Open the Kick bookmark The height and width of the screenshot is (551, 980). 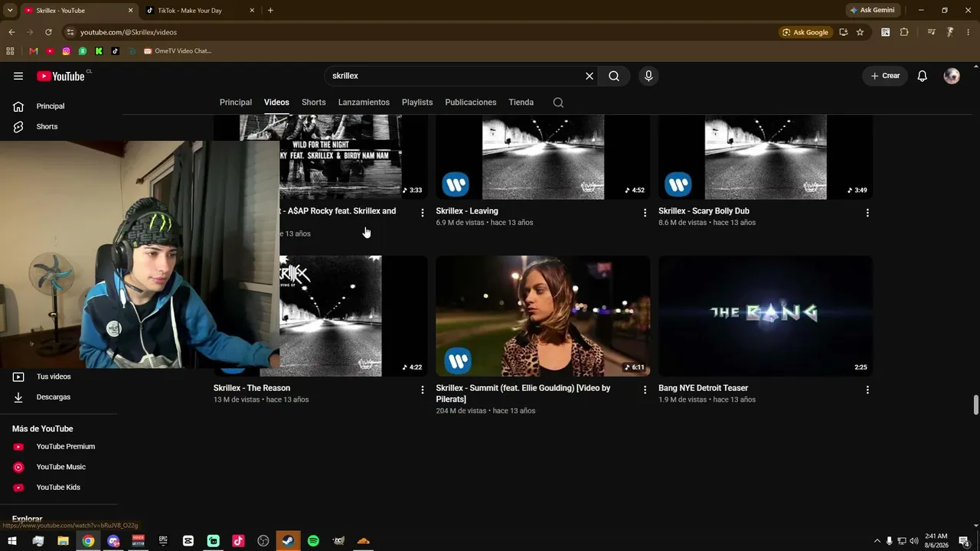point(99,51)
